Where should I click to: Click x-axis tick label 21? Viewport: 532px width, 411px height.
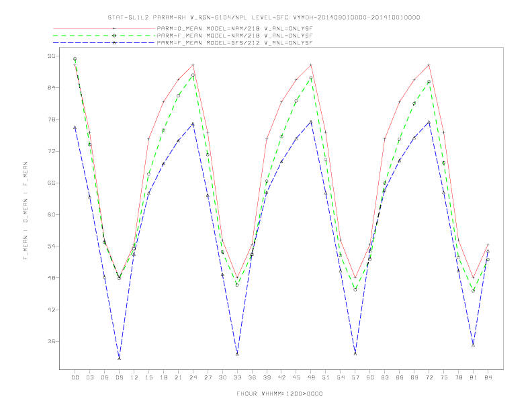click(178, 377)
